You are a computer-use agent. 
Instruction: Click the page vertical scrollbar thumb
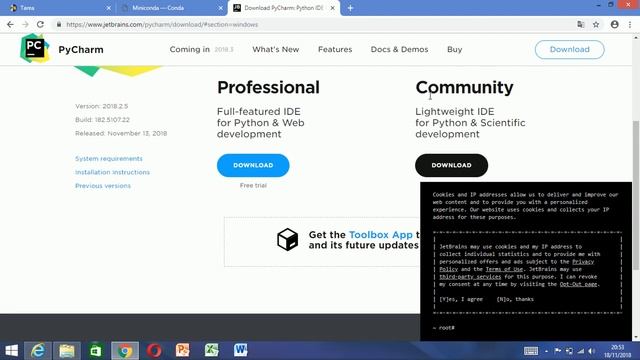pyautogui.click(x=636, y=195)
